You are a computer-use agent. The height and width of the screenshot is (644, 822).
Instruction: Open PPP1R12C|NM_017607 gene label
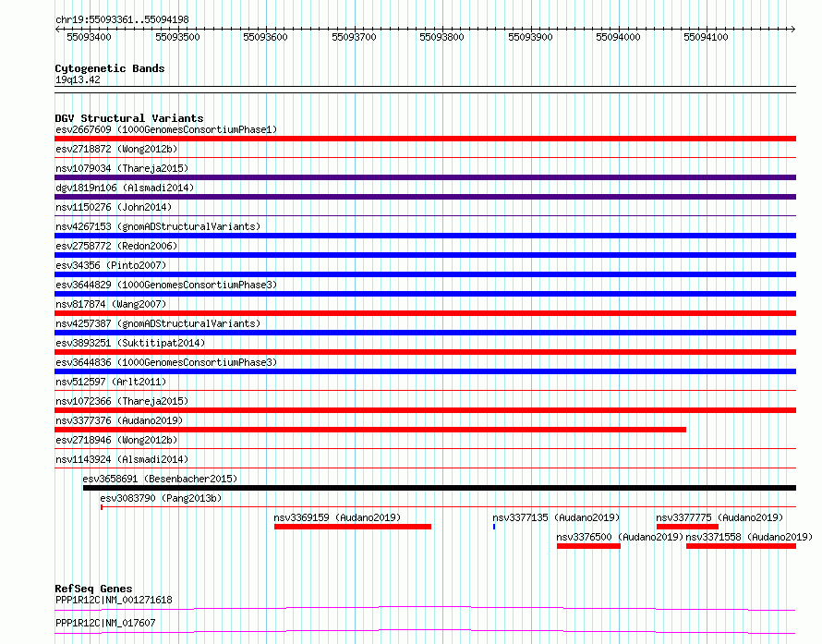point(105,623)
